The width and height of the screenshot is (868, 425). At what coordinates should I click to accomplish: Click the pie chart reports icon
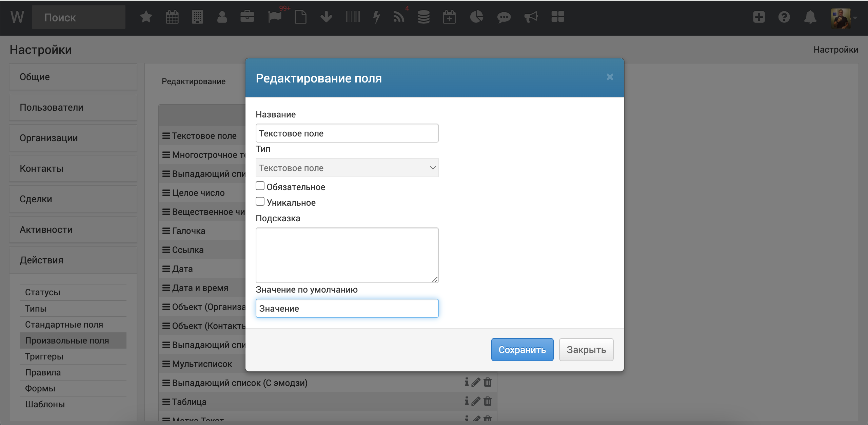pos(476,17)
